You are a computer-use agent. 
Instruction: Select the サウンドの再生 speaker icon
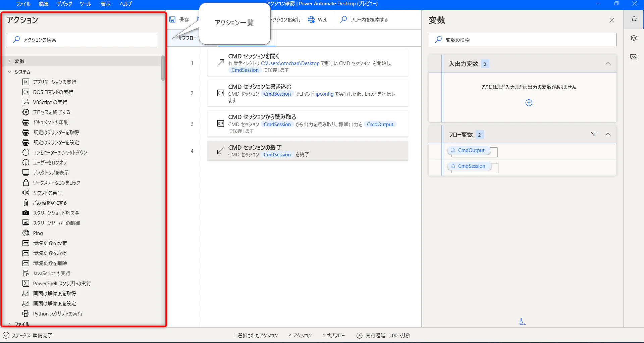pos(26,193)
